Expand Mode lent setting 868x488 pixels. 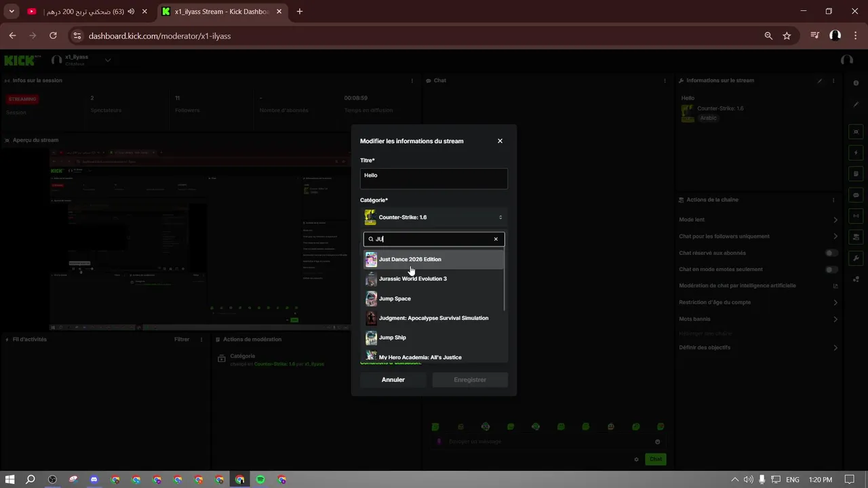click(x=759, y=220)
